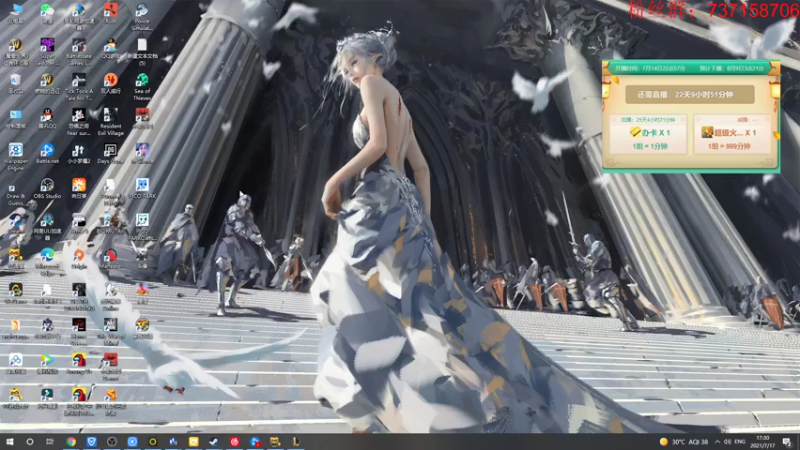800x450 pixels.
Task: Open the blue shield taskbar app
Action: click(91, 441)
